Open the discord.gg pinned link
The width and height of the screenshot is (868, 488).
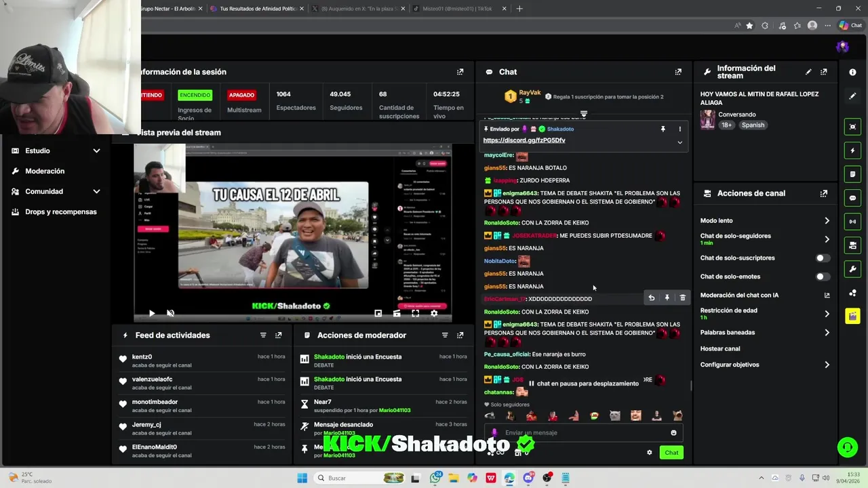tap(524, 140)
